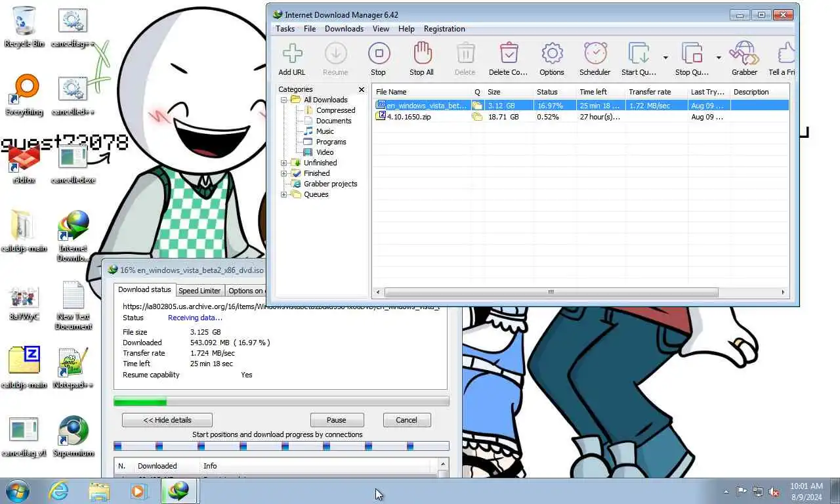
Task: Click the IDM taskbar button
Action: coord(178,491)
